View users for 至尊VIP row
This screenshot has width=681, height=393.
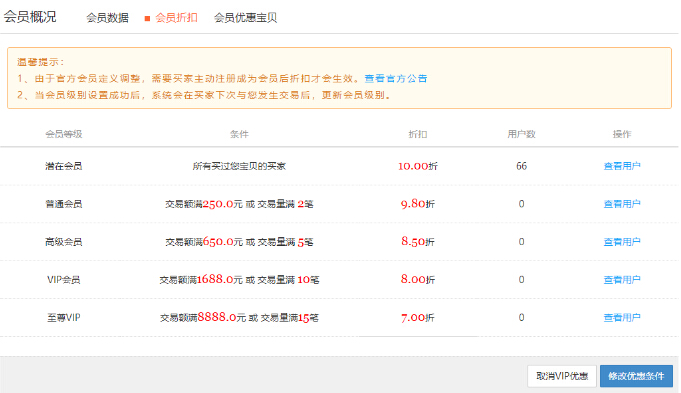pos(622,317)
